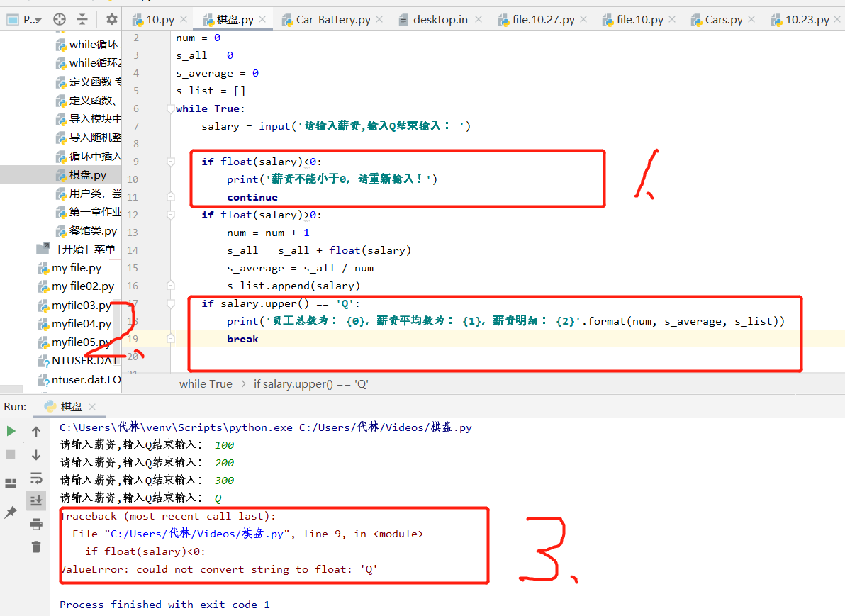
Task: Select my file.py in the project tree
Action: pos(69,268)
